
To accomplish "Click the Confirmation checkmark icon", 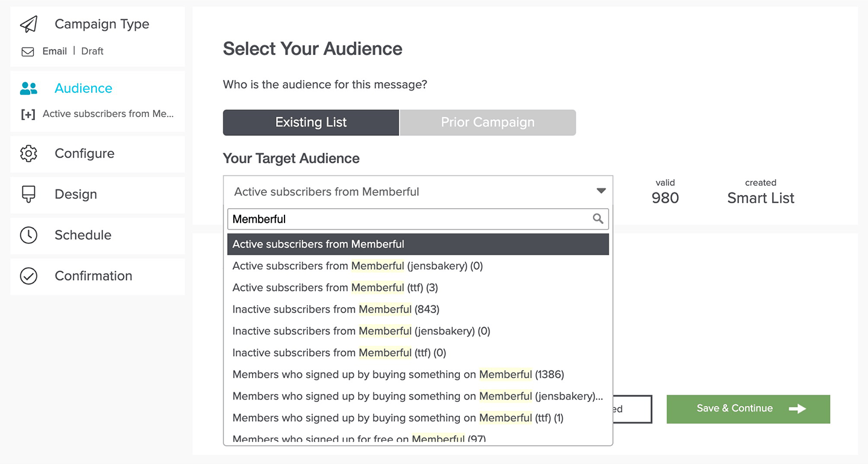I will click(x=28, y=276).
